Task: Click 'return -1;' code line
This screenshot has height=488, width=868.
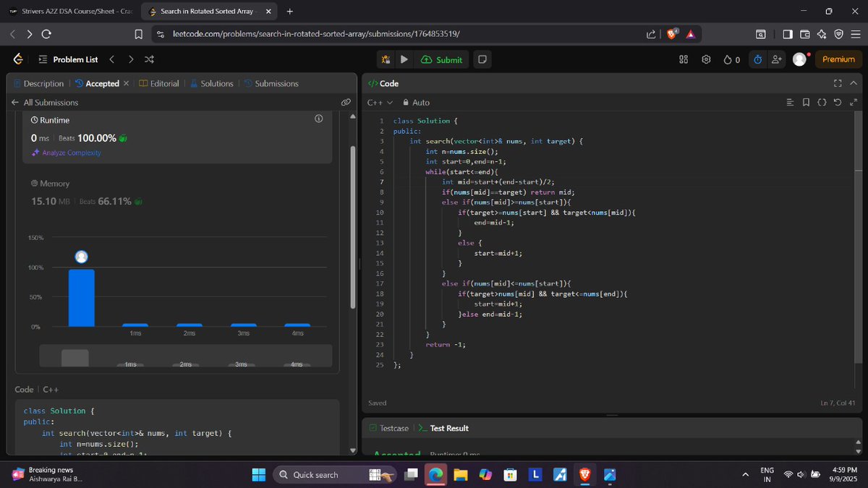Action: pos(446,344)
